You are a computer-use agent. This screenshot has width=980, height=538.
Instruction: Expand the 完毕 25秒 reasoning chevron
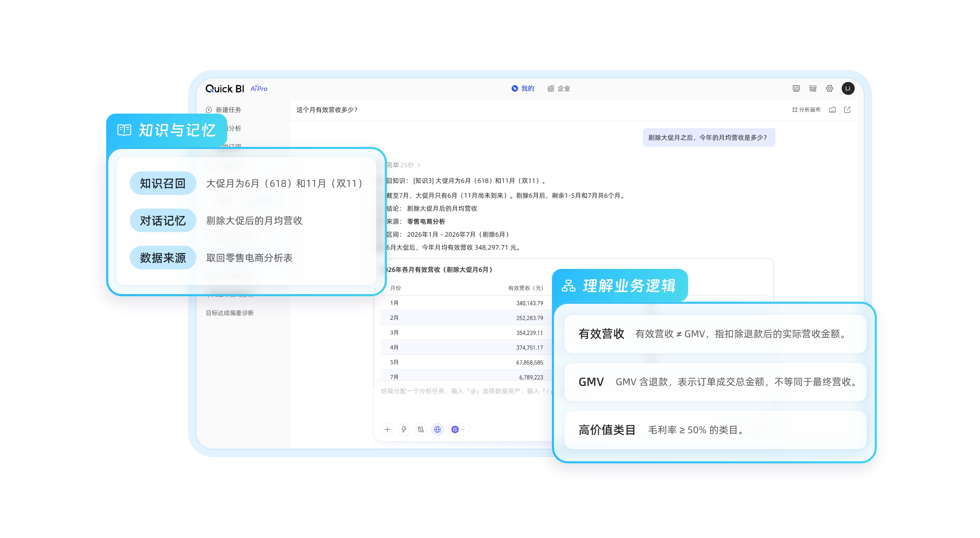tap(419, 165)
